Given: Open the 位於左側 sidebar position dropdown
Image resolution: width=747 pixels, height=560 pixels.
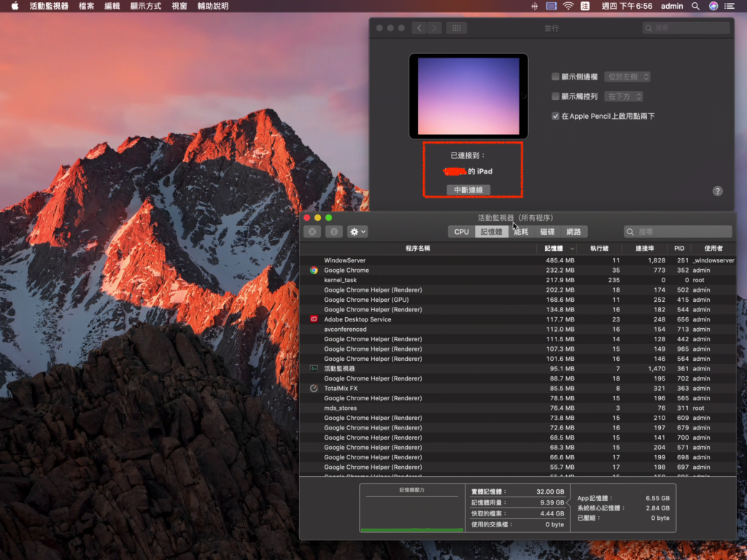Looking at the screenshot, I should click(627, 77).
